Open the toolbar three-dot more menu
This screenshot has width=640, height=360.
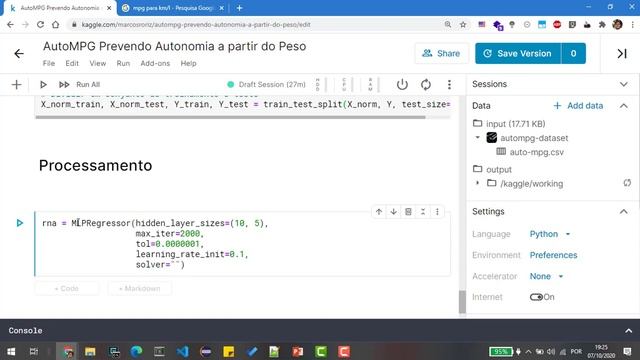pos(449,84)
